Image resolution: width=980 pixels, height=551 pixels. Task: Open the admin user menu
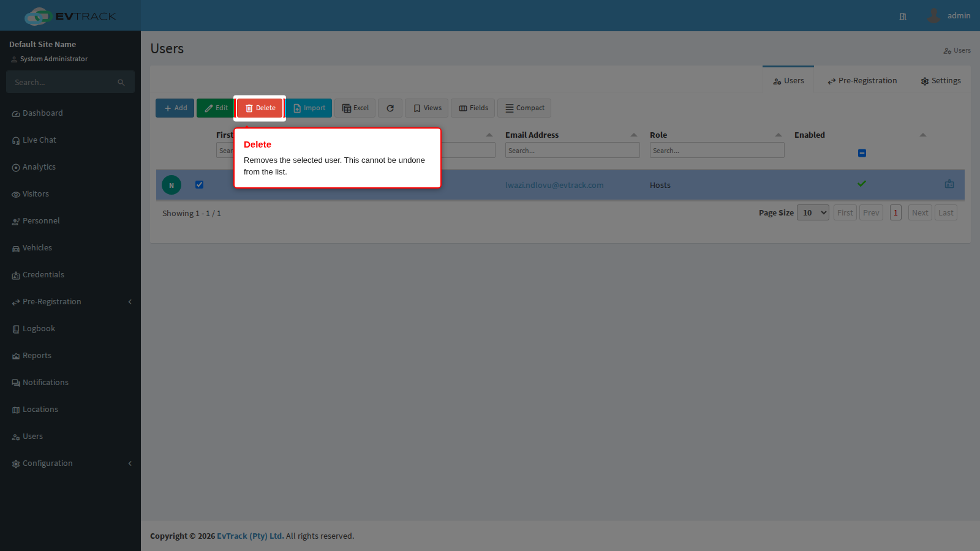coord(949,16)
